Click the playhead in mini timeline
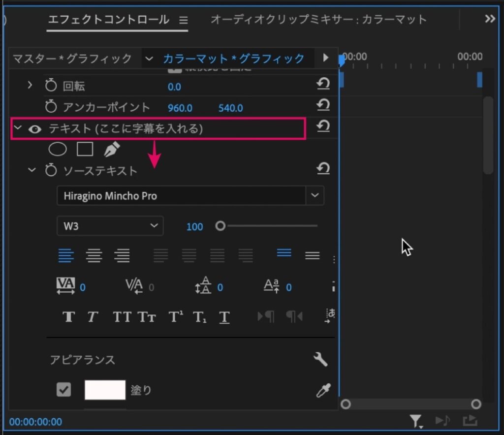 coord(342,60)
